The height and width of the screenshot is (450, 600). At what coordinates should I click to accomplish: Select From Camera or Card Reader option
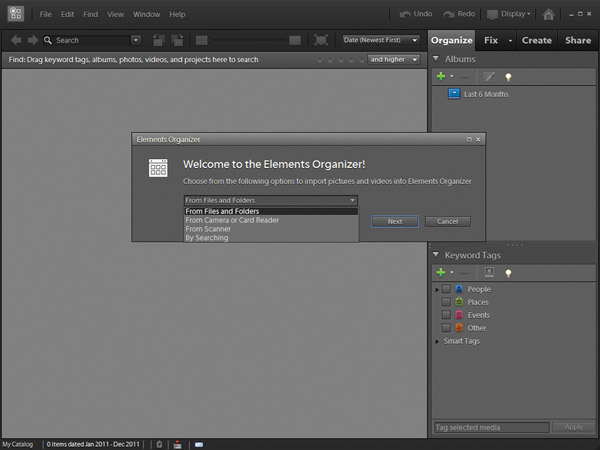click(271, 220)
